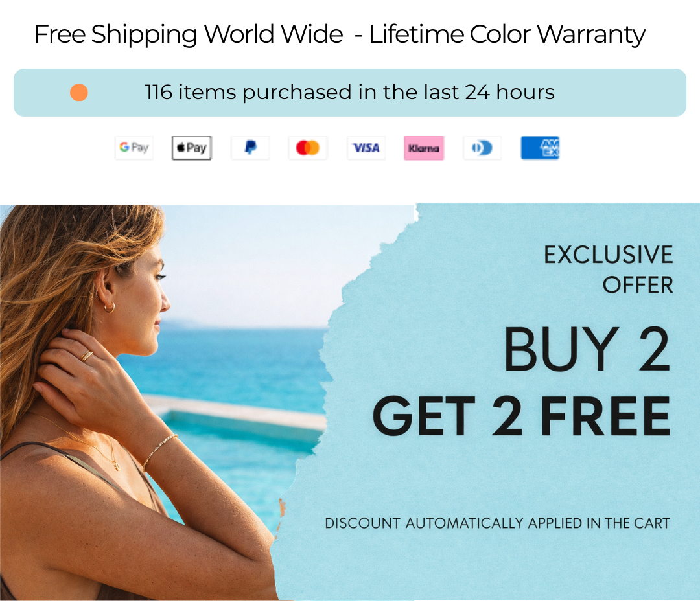Click the orange live-indicator dot
The height and width of the screenshot is (605, 700).
(79, 93)
